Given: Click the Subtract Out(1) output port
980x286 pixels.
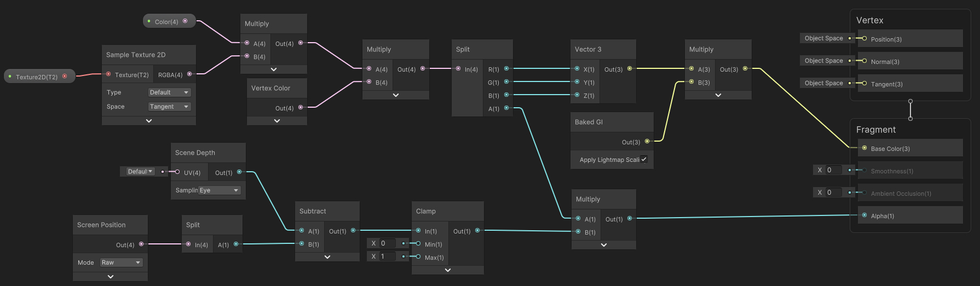Looking at the screenshot, I should [353, 230].
